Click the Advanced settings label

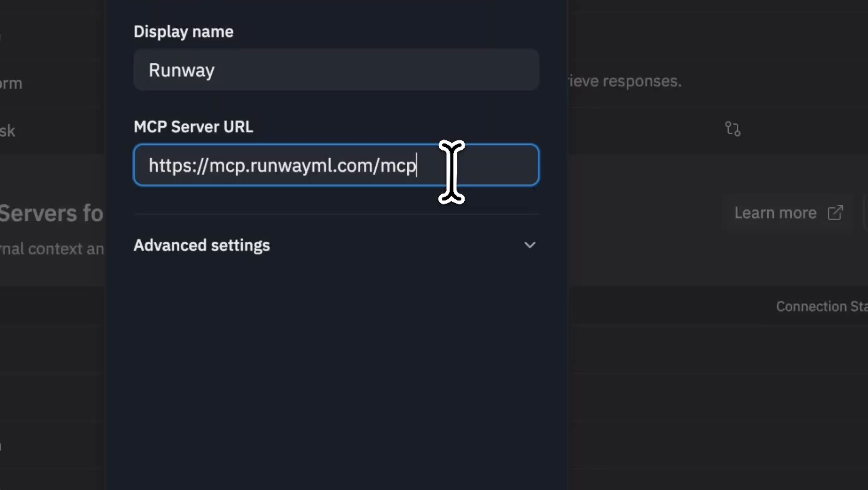tap(202, 245)
